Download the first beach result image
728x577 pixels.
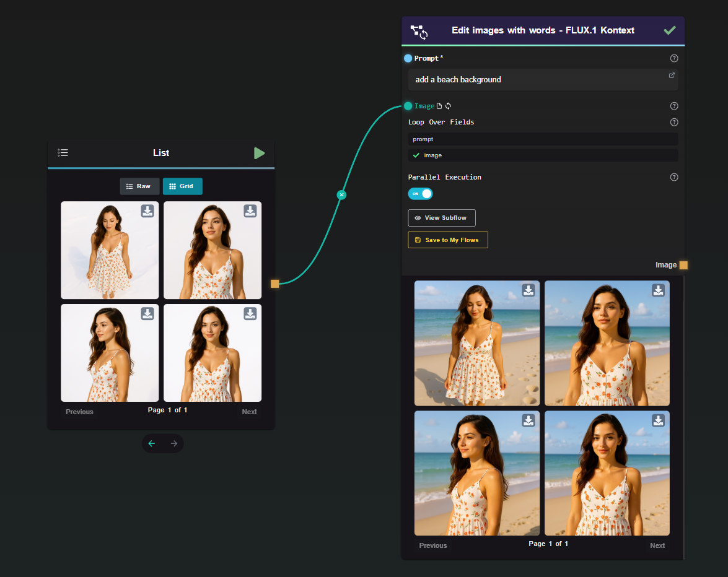(x=528, y=290)
